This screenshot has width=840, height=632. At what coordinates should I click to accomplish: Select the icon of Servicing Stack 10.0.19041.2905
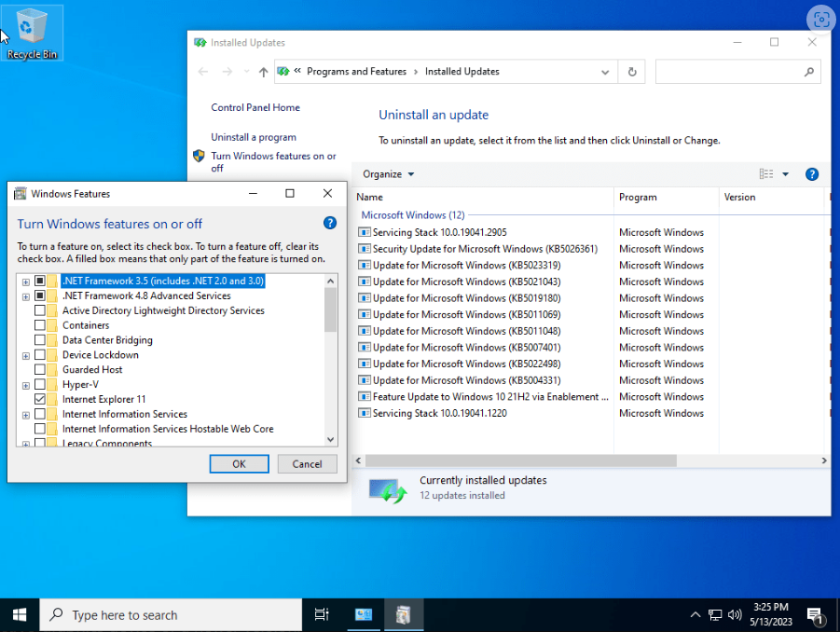[x=365, y=232]
